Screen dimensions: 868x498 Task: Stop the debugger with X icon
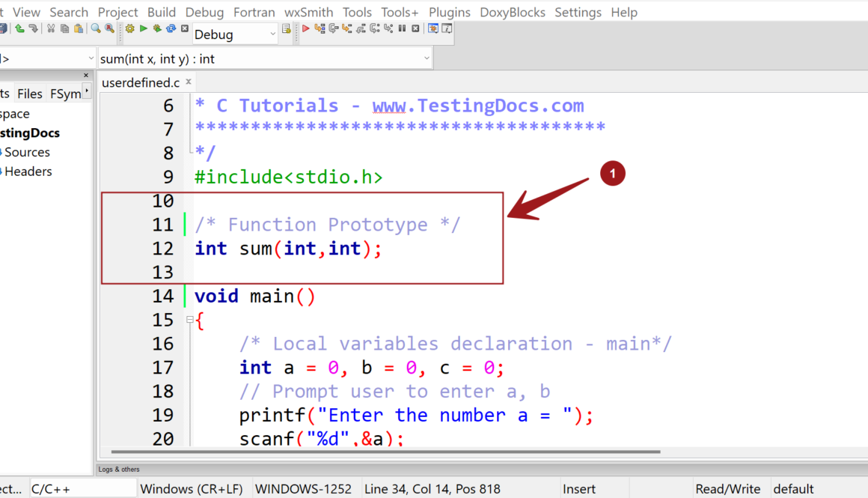pos(416,30)
